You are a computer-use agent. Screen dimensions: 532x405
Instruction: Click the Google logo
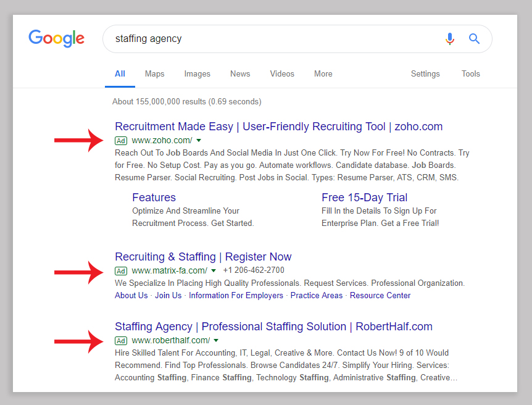point(56,38)
